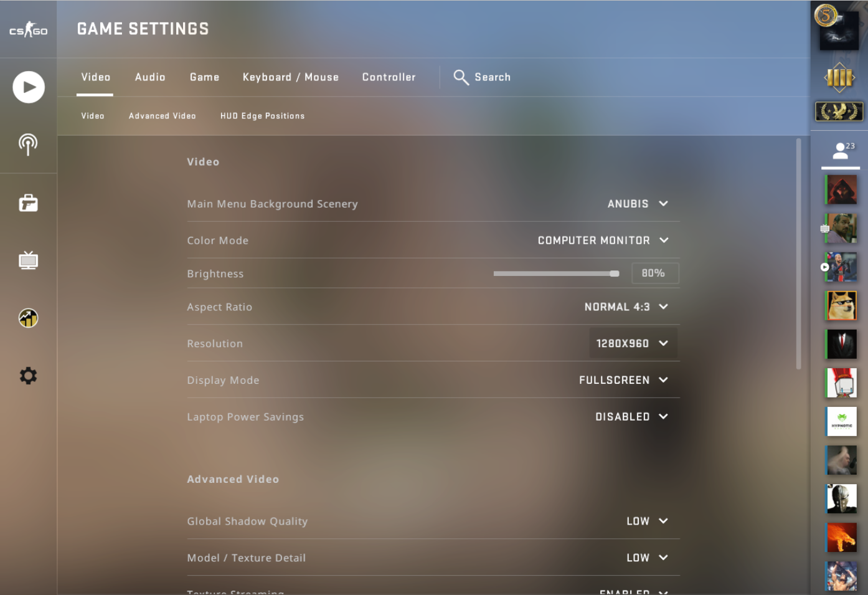Click the Doge avatar in friends list
The height and width of the screenshot is (595, 868).
(841, 305)
